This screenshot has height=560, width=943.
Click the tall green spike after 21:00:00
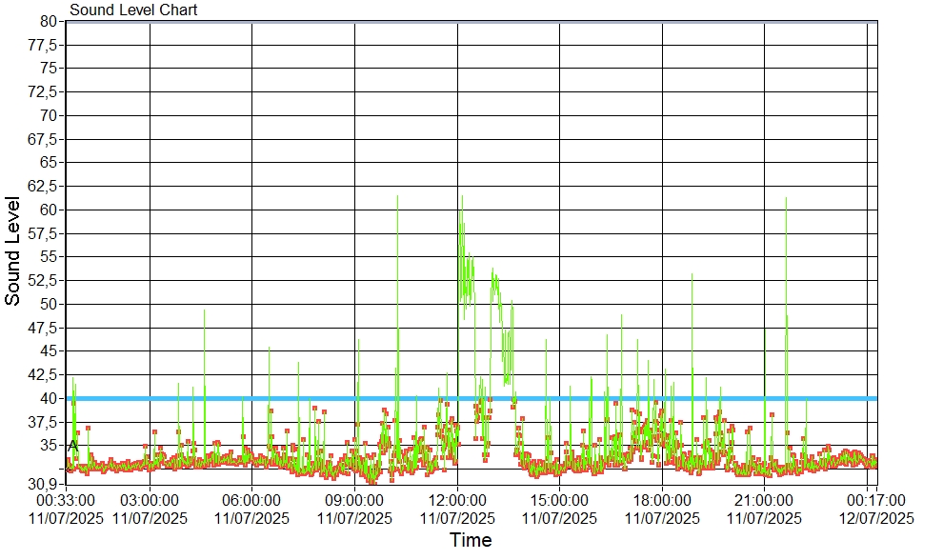point(786,200)
